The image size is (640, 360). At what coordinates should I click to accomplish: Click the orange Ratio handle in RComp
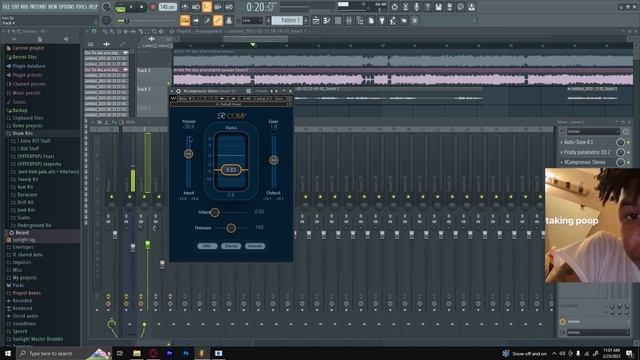click(x=231, y=170)
